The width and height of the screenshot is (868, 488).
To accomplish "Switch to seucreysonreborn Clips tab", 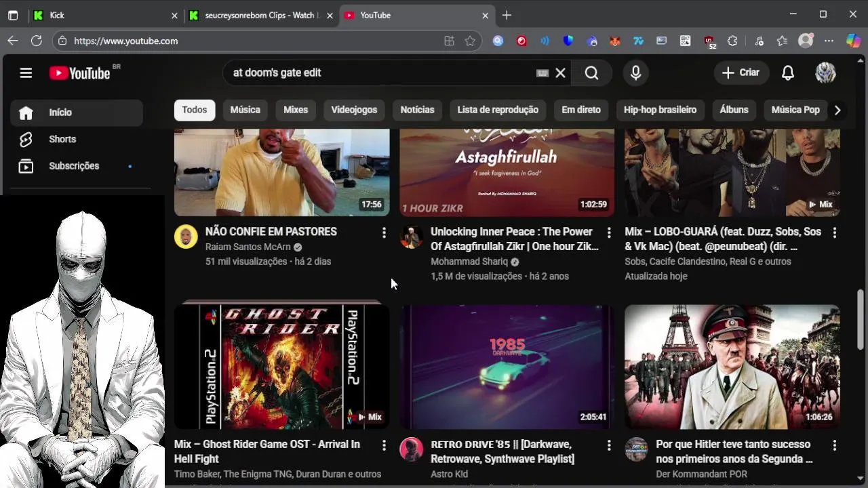I will 261,15.
